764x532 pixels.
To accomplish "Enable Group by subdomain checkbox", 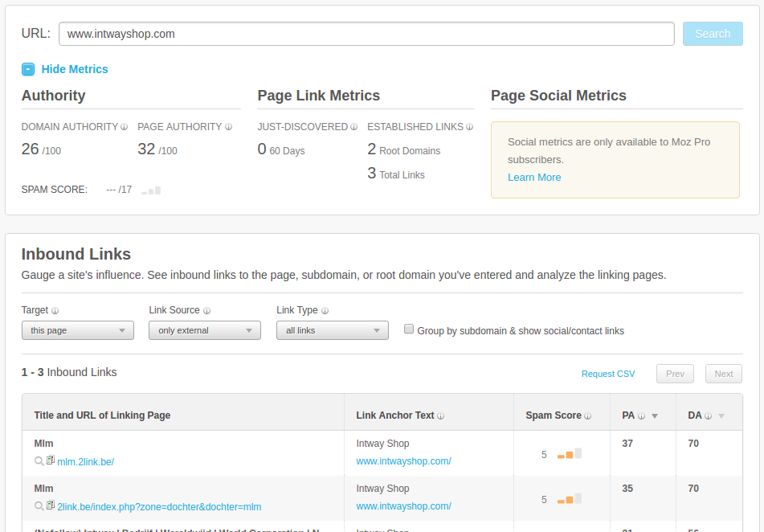I will 409,329.
